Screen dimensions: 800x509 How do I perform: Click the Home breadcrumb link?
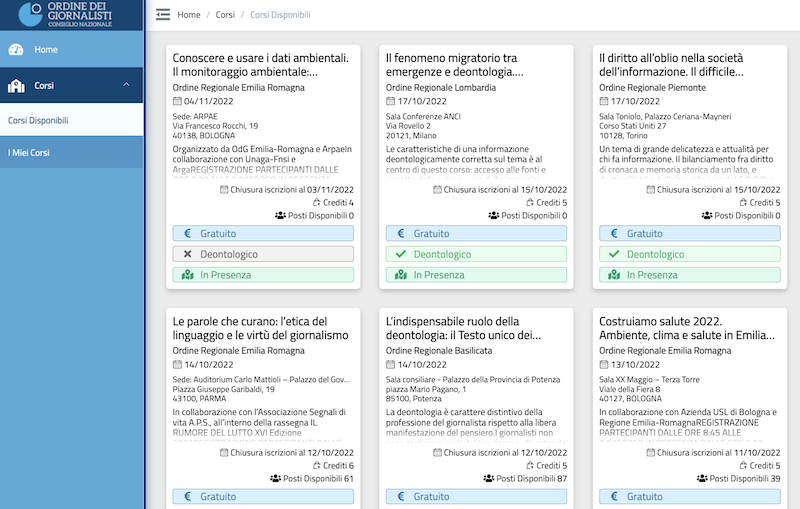point(189,15)
